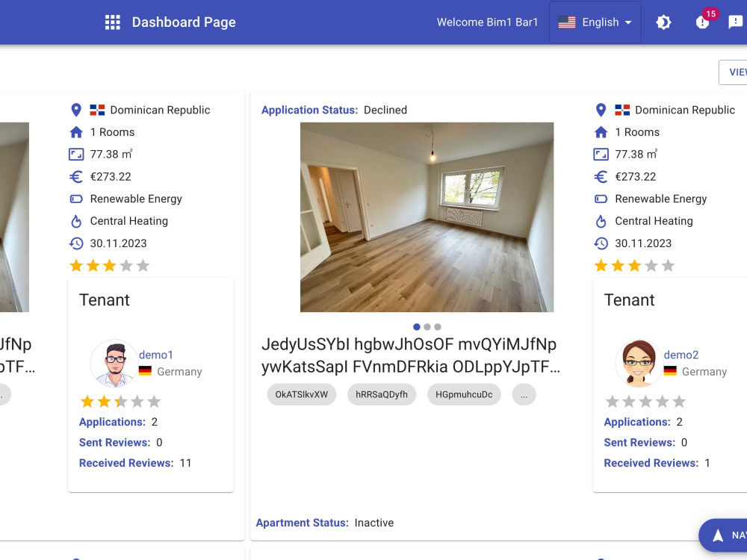Open the English language dropdown
747x560 pixels.
coord(595,22)
